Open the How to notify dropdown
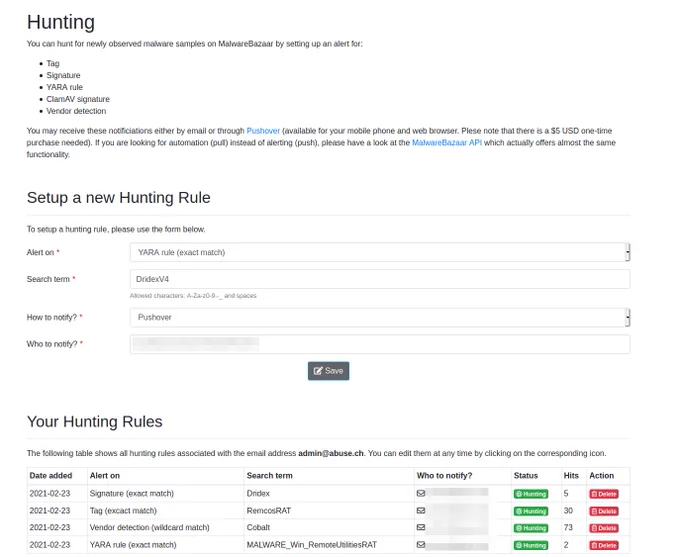Viewport: 680px width, 557px height. tap(380, 317)
